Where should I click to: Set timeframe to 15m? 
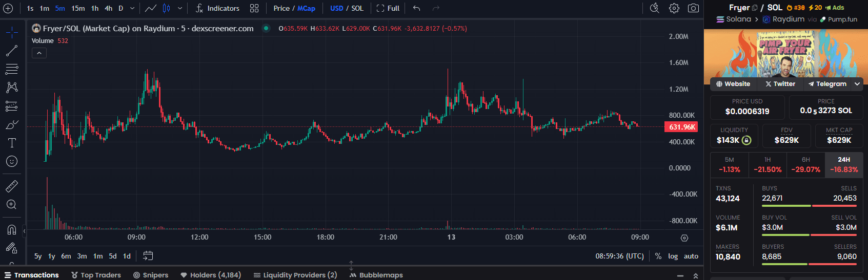(78, 8)
